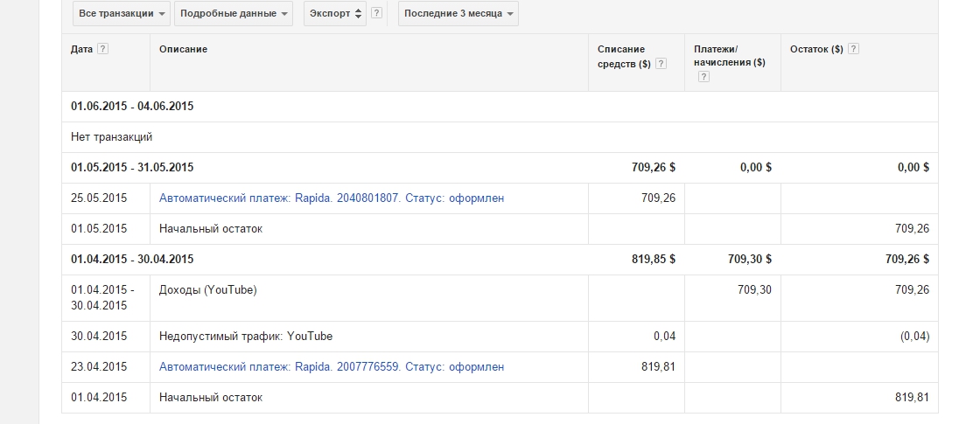Screen dimensions: 980x424
Task: Click the Описание column header
Action: 183,49
